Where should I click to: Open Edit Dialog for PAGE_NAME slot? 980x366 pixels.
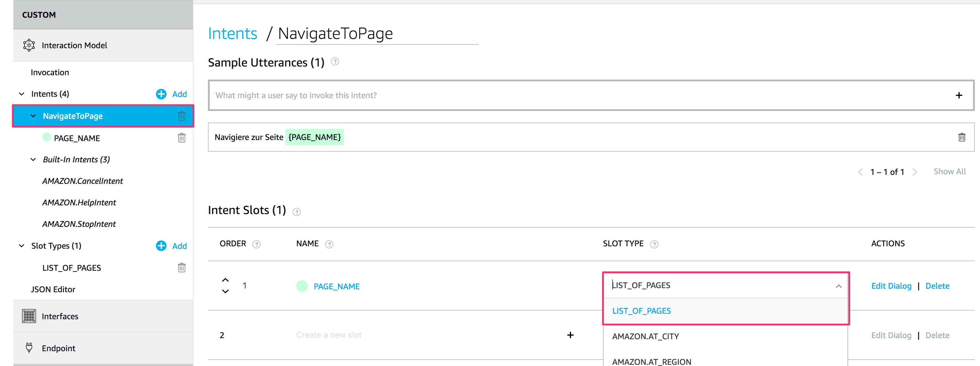(891, 286)
